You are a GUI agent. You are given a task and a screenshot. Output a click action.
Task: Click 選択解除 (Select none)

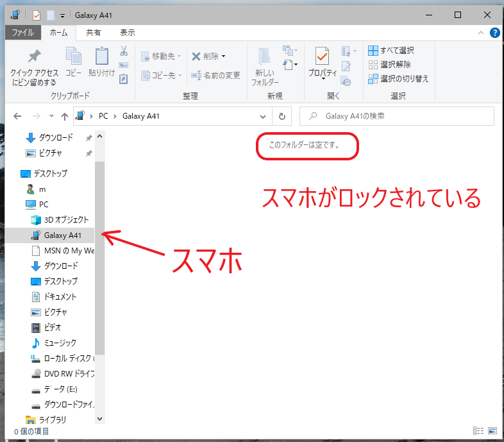coord(389,65)
